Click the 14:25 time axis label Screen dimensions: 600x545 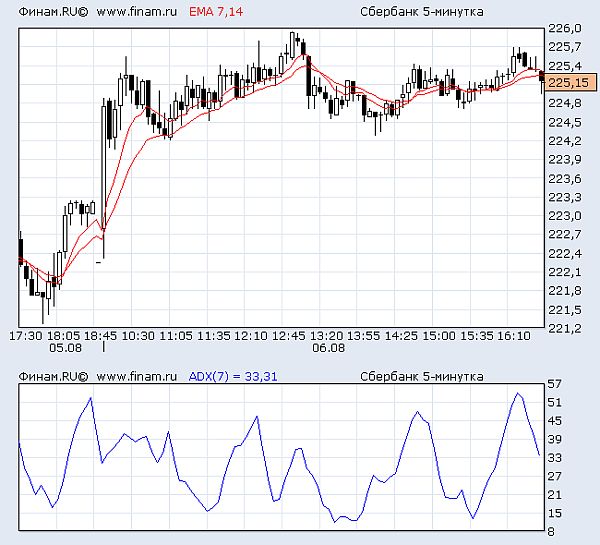point(401,336)
